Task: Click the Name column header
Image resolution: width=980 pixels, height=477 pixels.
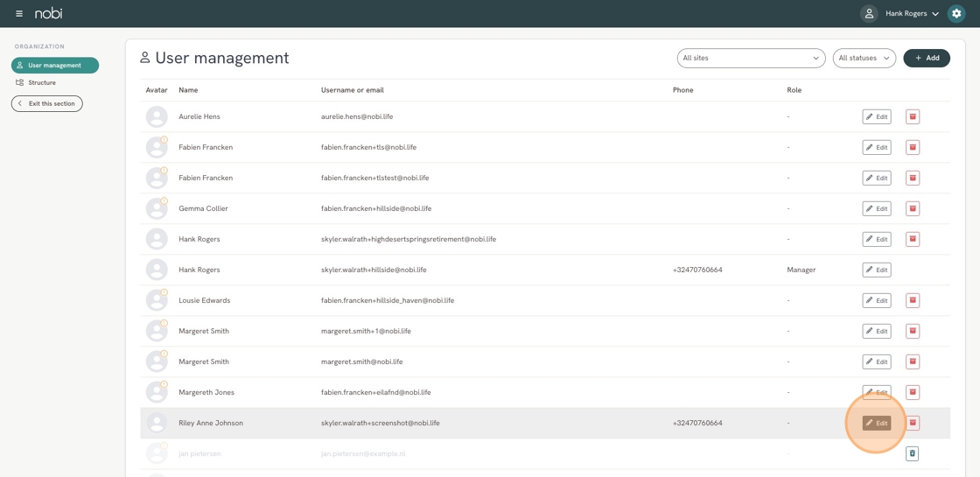Action: coord(188,90)
